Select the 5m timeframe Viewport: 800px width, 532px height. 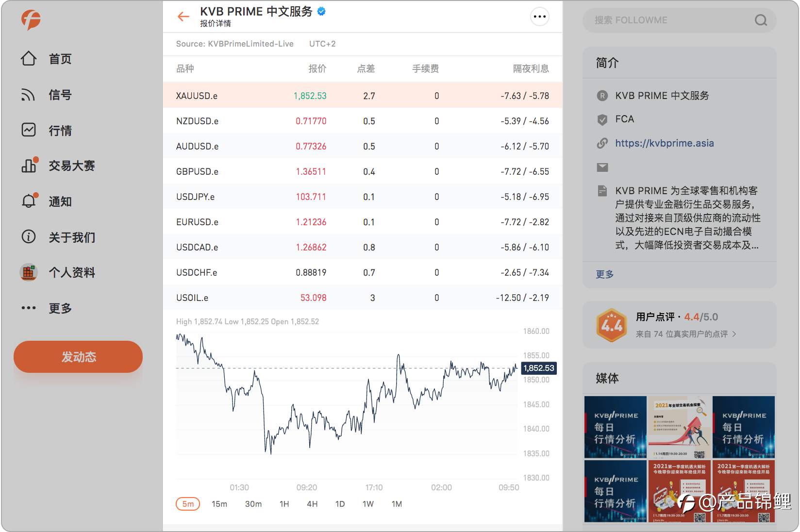[x=188, y=504]
